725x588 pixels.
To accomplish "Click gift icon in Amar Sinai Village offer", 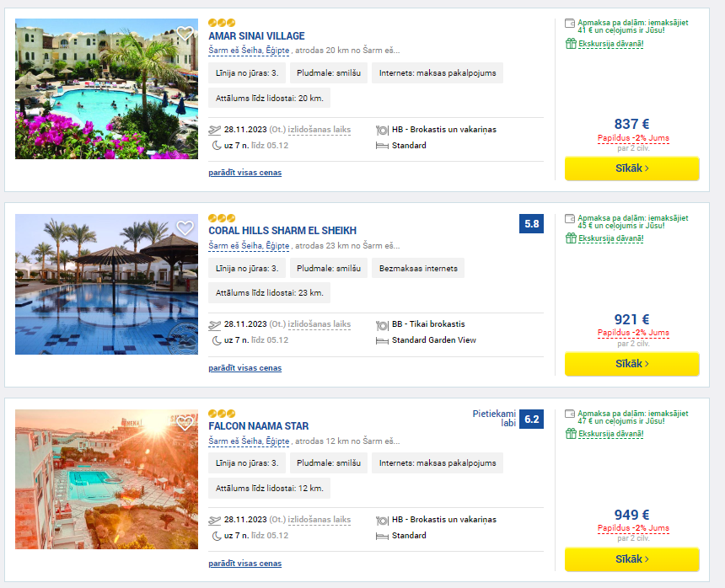I will coord(571,44).
